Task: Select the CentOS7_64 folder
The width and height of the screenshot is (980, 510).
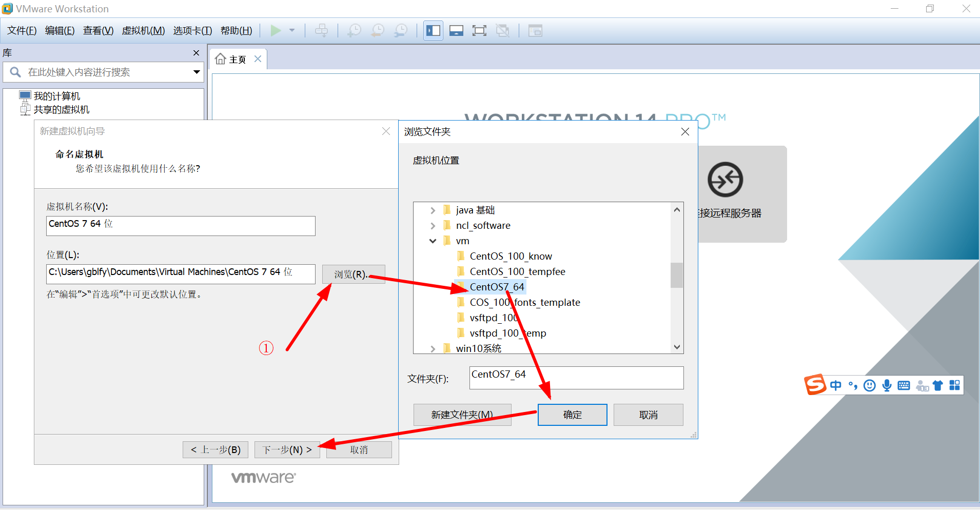Action: (497, 287)
